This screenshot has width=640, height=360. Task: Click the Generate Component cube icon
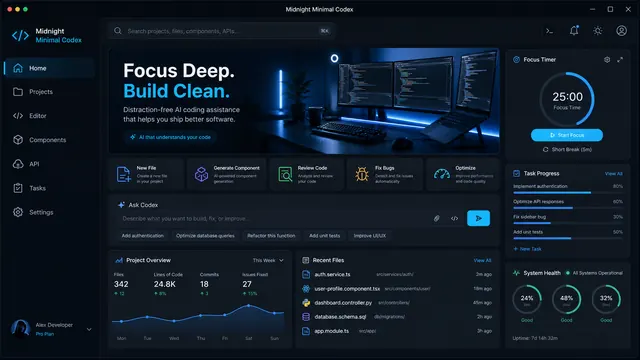[201, 174]
